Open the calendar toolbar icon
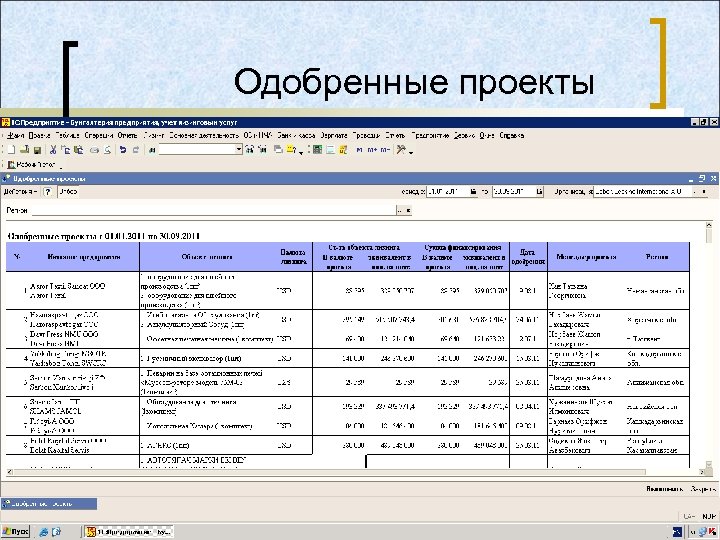720x540 pixels. [x=330, y=150]
